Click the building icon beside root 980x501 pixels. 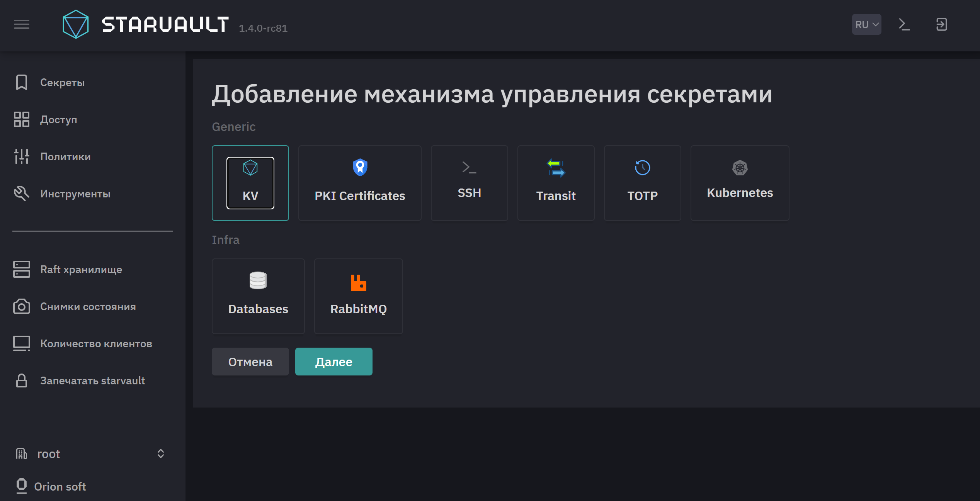(22, 453)
